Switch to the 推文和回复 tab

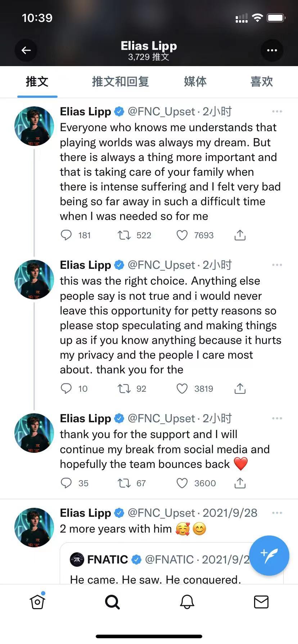click(x=121, y=82)
